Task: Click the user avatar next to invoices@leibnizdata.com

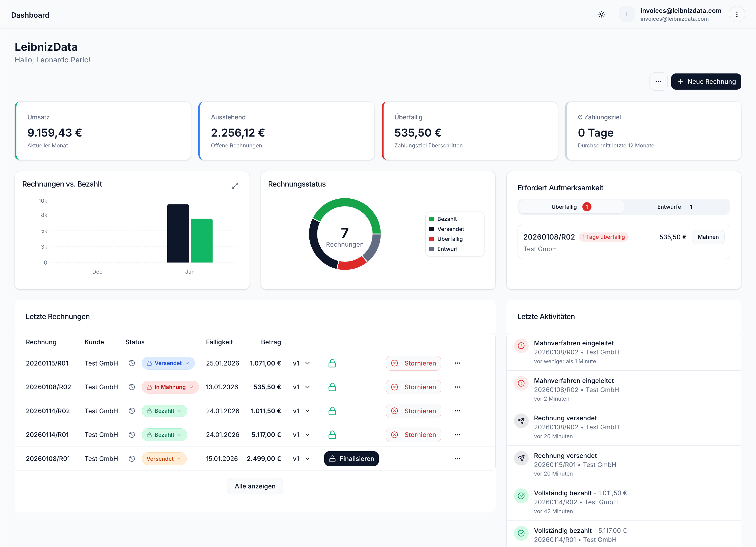Action: (x=627, y=14)
